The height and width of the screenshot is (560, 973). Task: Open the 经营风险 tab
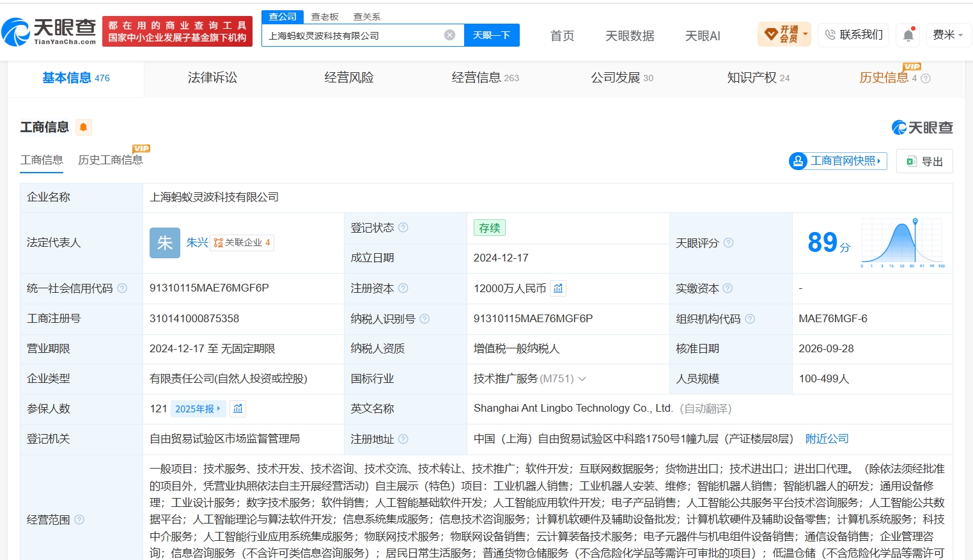pyautogui.click(x=349, y=78)
